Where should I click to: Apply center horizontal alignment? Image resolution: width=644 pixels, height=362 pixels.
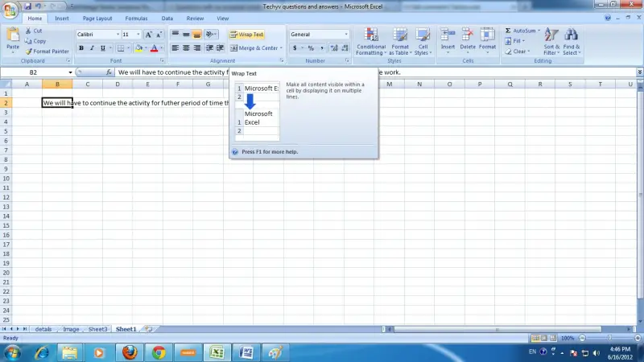[186, 48]
